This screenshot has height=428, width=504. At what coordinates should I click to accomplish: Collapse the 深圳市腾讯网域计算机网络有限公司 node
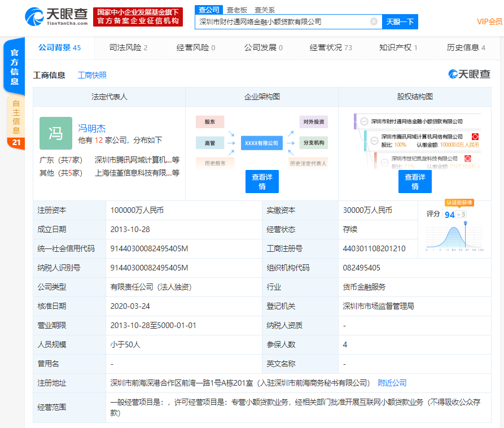374,141
